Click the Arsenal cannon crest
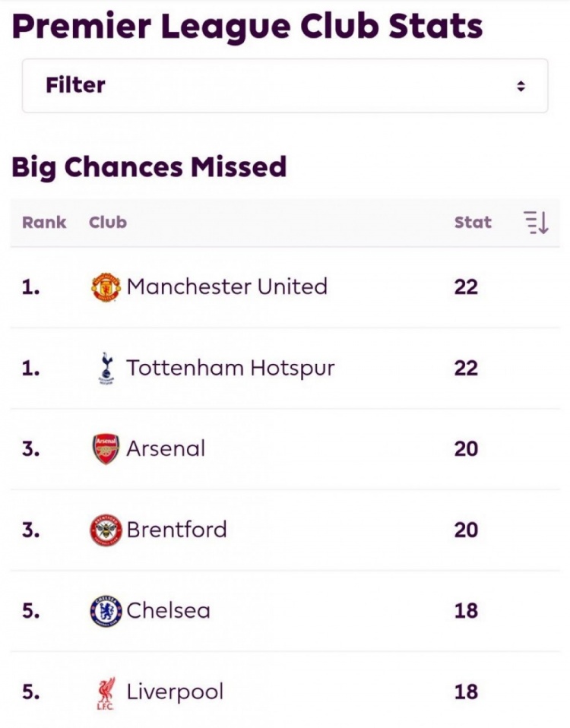The height and width of the screenshot is (728, 570). [106, 449]
